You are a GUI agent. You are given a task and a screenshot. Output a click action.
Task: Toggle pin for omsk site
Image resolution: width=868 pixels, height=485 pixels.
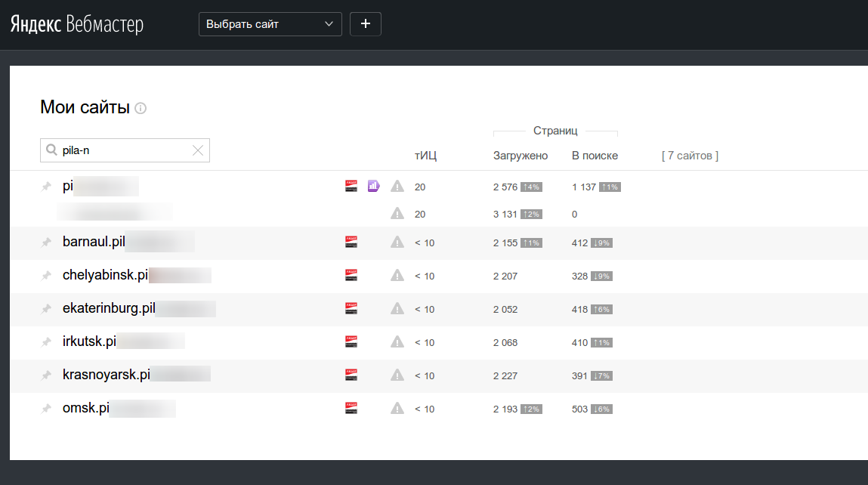pos(46,409)
